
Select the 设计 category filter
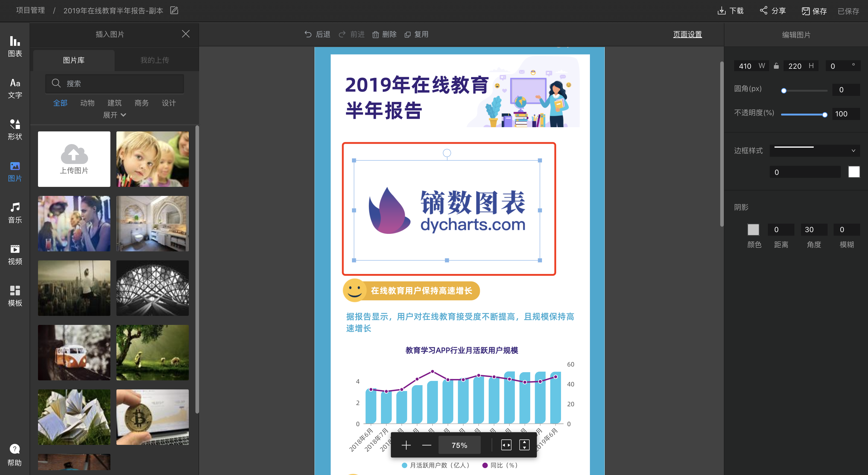[169, 103]
